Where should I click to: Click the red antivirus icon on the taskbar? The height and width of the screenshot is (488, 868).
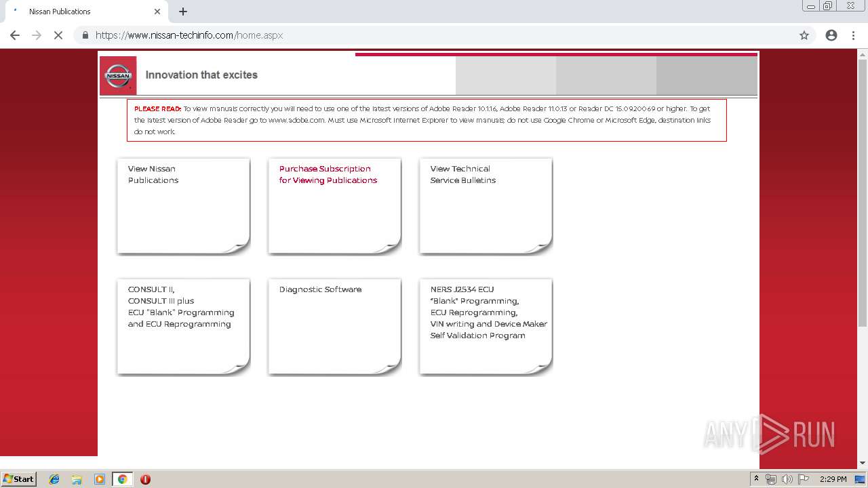145,479
